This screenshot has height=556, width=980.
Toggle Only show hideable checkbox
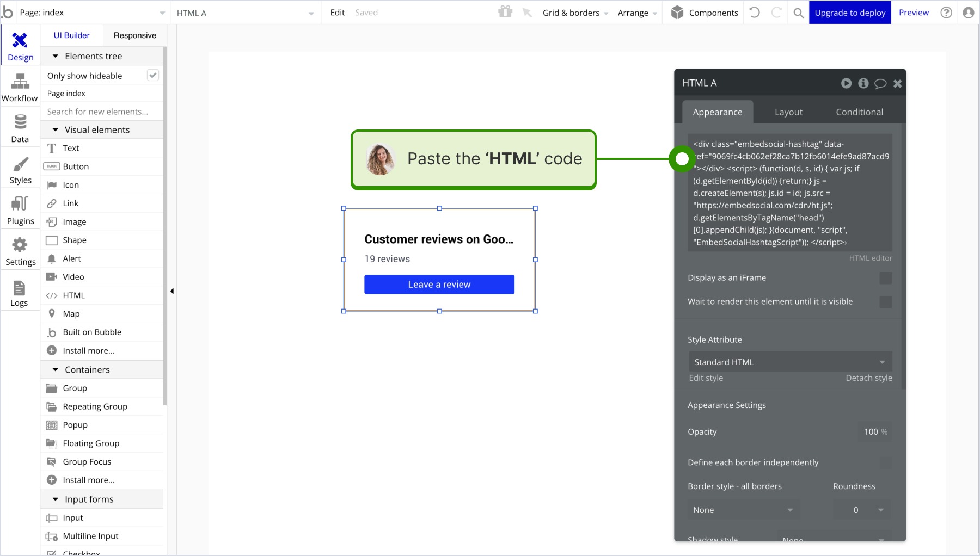[x=153, y=75]
